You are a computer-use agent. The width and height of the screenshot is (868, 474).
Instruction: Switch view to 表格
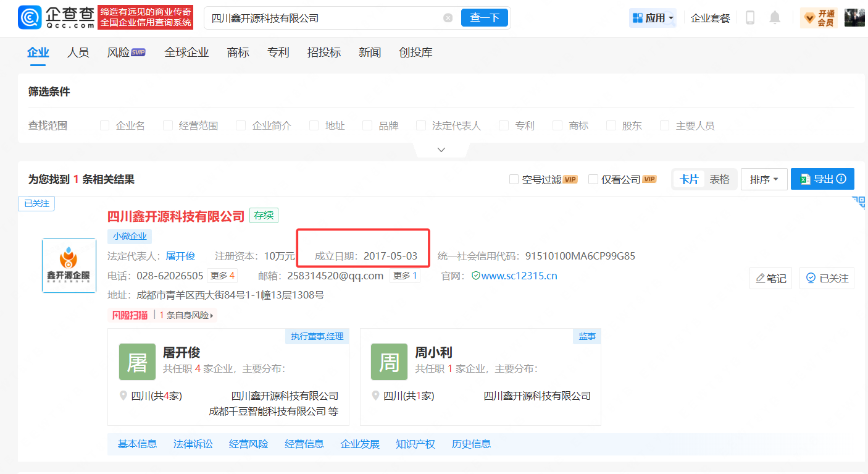(x=719, y=179)
